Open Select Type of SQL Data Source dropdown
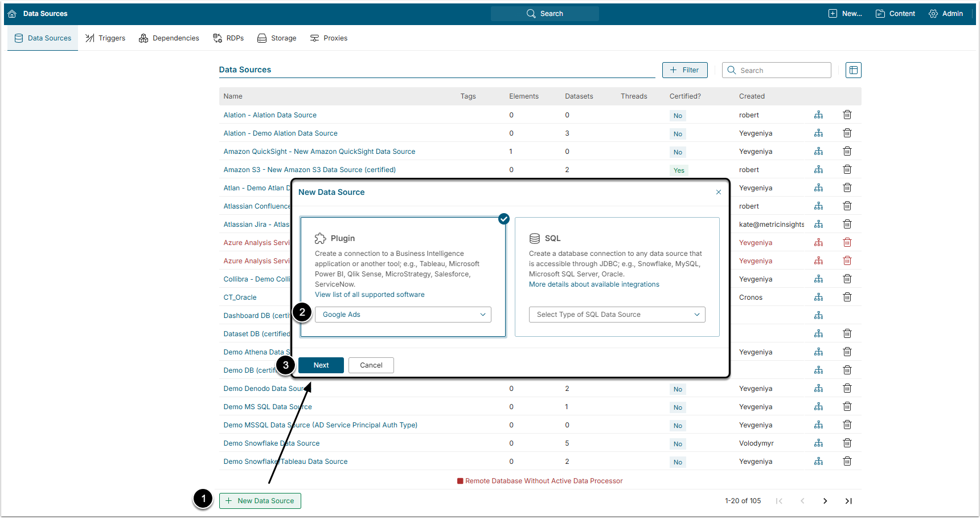The width and height of the screenshot is (980, 518). click(x=617, y=315)
